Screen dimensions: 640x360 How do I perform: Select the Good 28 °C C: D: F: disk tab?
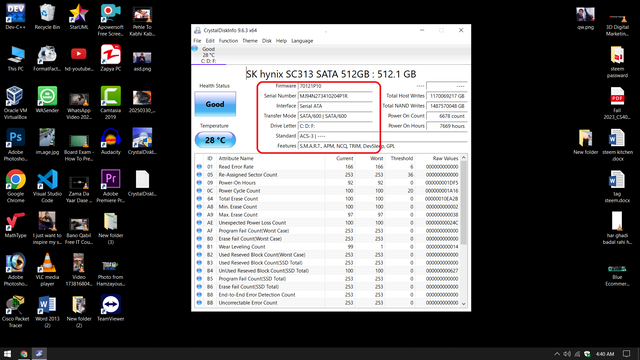point(208,55)
